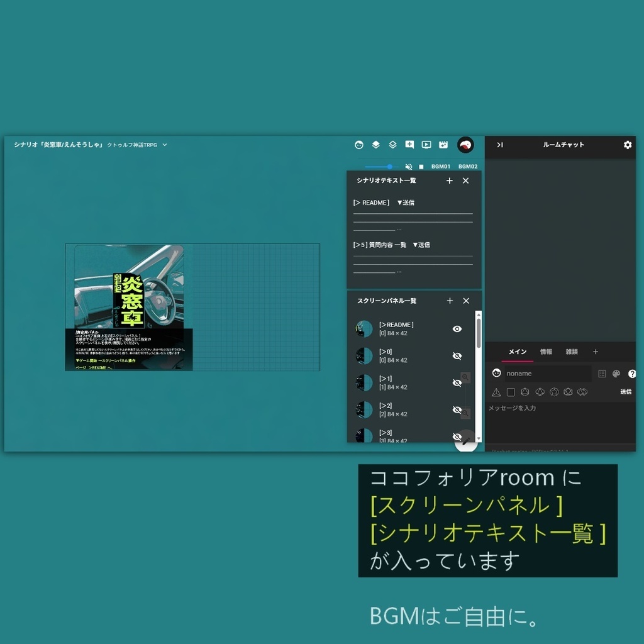Select the d4 dice icon in chat bar
Screen dimensions: 644x644
coord(496,392)
